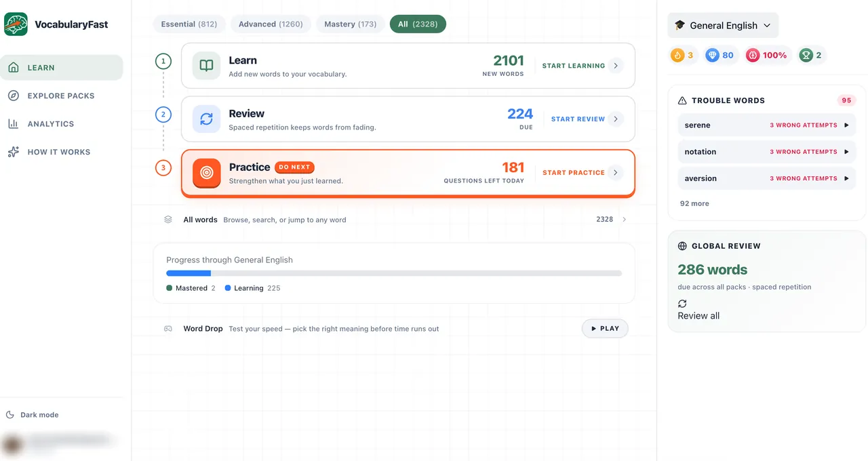Click the circular arrows Review card icon
Screen dimensions: 868x461
click(x=206, y=119)
